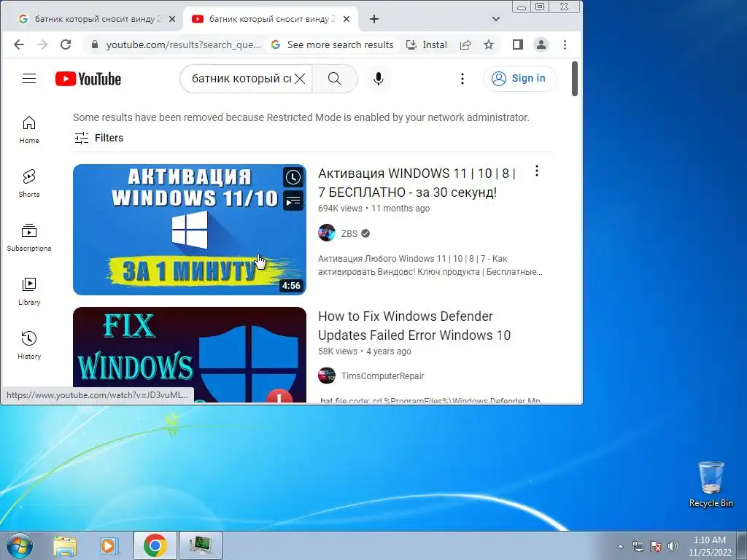
Task: Click the taskbar clock and date
Action: tap(710, 546)
